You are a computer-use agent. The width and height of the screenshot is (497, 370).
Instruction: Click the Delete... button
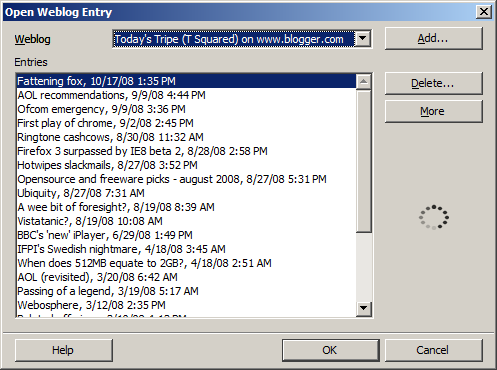click(434, 83)
